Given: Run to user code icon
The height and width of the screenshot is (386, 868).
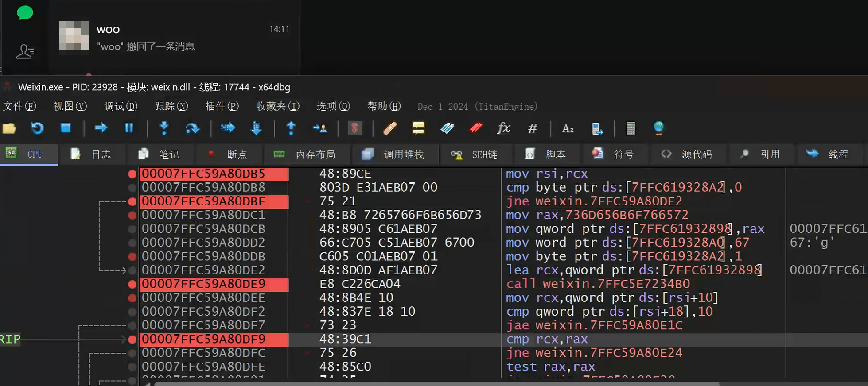Looking at the screenshot, I should 319,128.
